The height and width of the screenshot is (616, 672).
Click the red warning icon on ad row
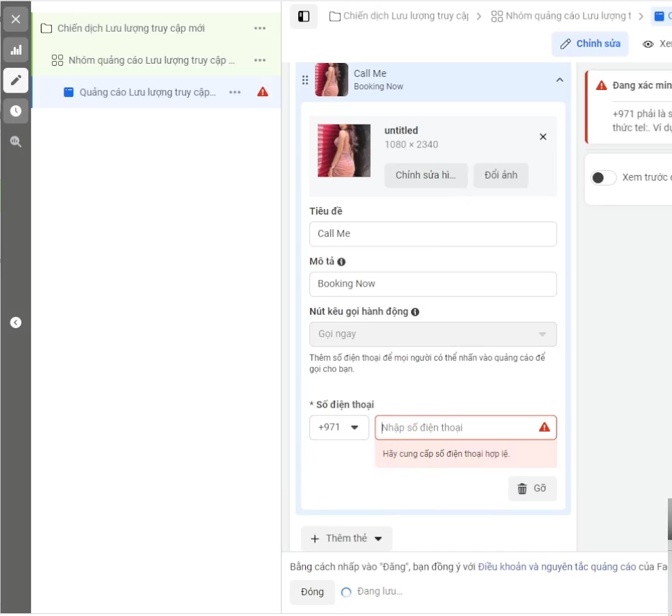tap(263, 92)
